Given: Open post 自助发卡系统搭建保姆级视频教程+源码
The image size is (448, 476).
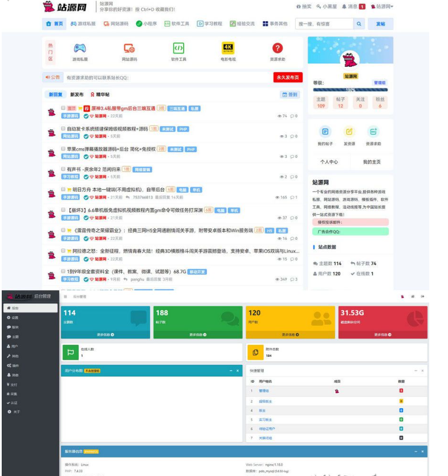Looking at the screenshot, I should point(107,129).
